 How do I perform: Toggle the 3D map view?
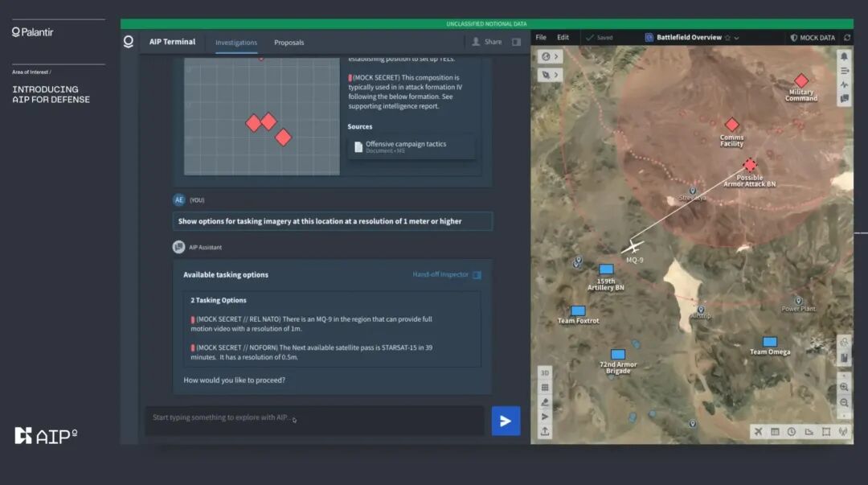[545, 373]
